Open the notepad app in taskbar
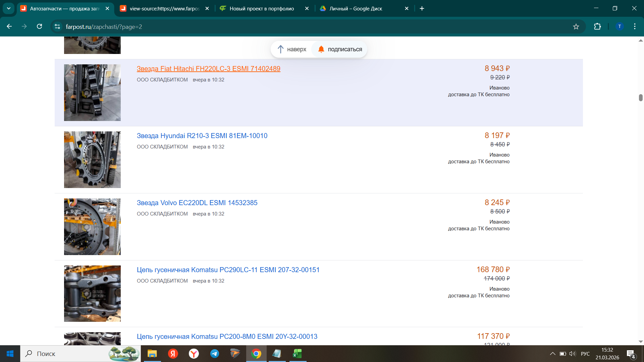Image resolution: width=644 pixels, height=362 pixels. (277, 354)
